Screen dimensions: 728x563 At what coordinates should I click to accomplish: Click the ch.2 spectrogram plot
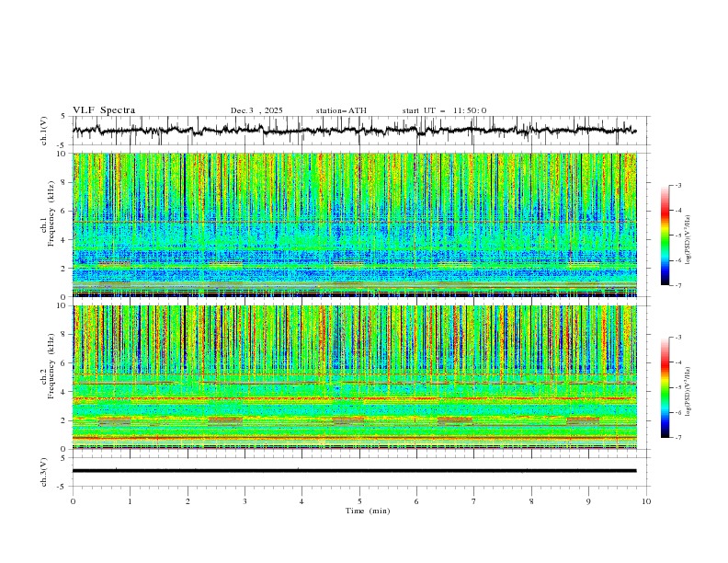tap(358, 376)
